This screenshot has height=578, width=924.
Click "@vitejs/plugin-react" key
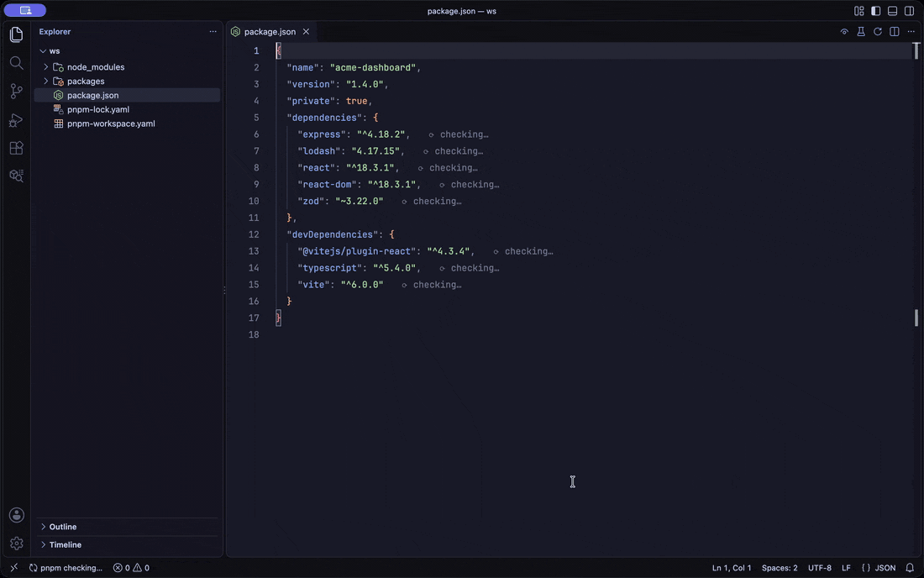(x=356, y=251)
